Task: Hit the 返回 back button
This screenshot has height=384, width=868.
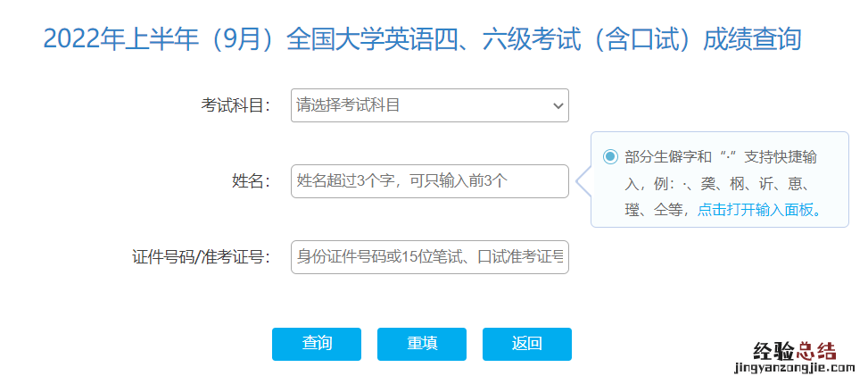Action: click(526, 344)
